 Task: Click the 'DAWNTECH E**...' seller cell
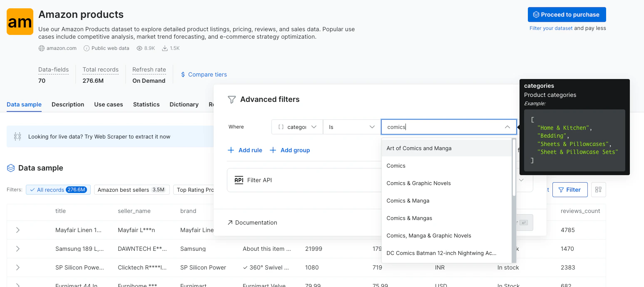[x=142, y=249]
